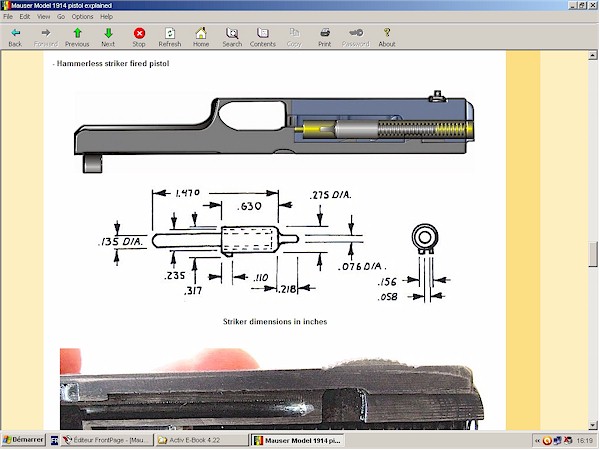Click the system tray clock 16:19

pyautogui.click(x=584, y=441)
